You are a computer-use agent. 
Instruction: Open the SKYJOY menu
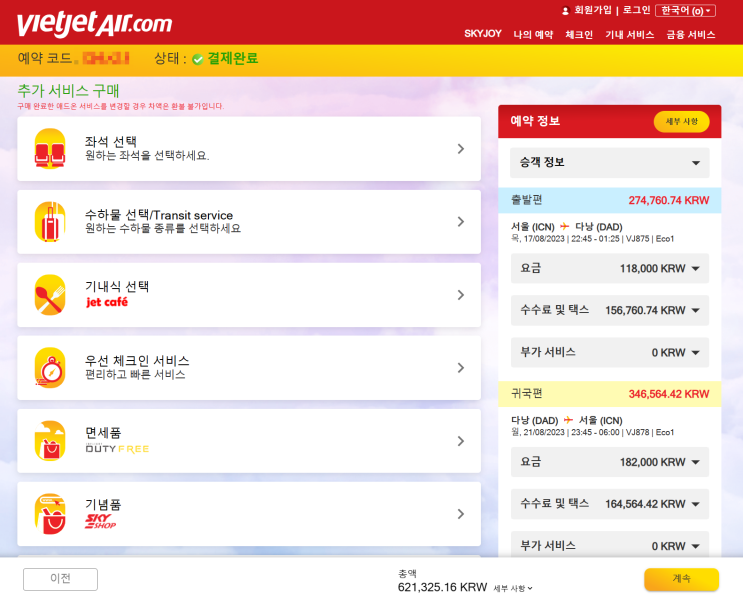click(x=482, y=34)
